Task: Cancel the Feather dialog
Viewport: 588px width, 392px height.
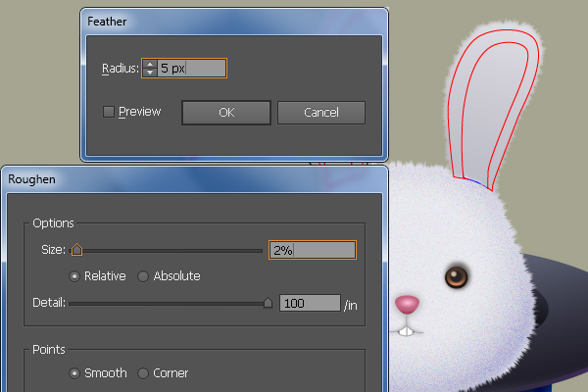Action: click(x=321, y=113)
